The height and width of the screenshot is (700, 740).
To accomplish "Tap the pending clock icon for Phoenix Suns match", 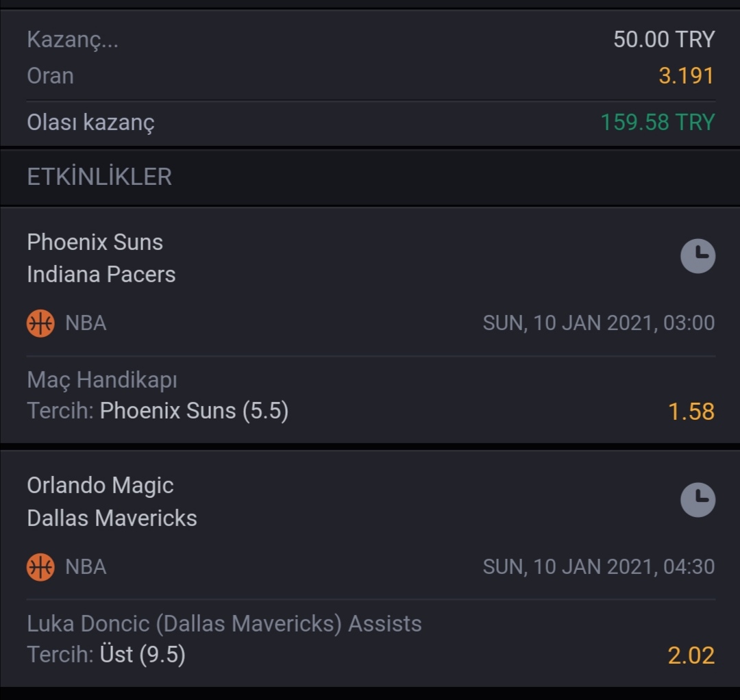I will [x=698, y=256].
